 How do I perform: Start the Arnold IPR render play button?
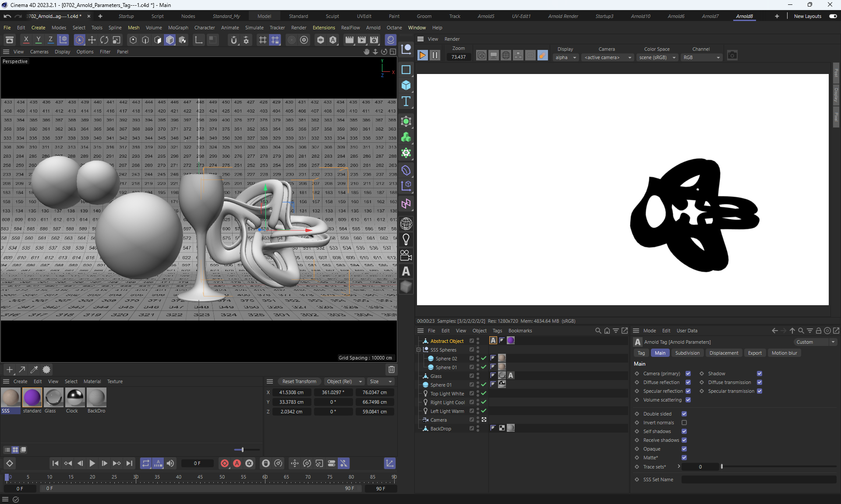tap(423, 55)
